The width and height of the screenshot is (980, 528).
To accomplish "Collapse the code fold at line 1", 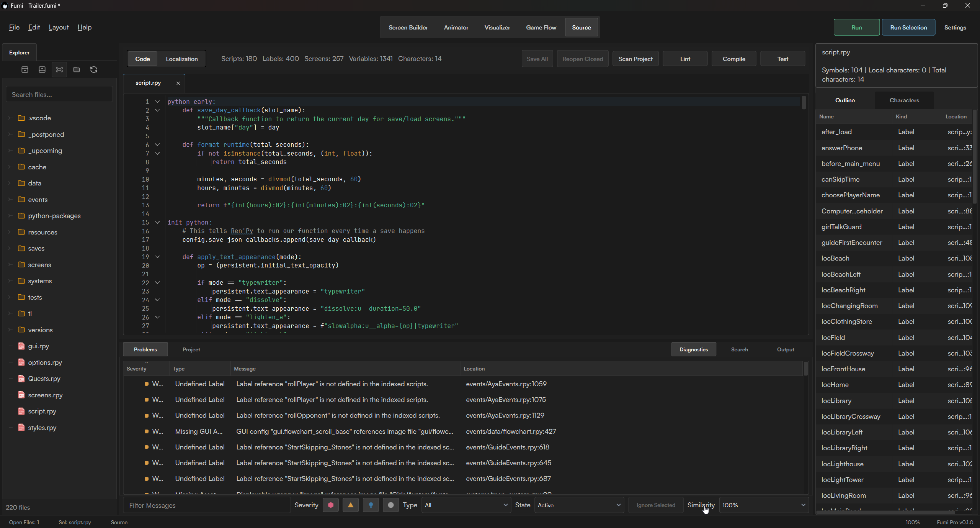I will click(x=157, y=102).
